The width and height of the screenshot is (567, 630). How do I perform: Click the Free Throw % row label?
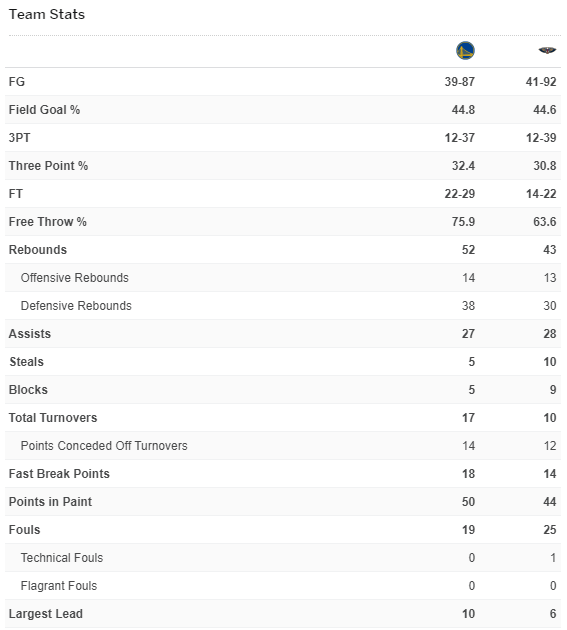pos(47,222)
